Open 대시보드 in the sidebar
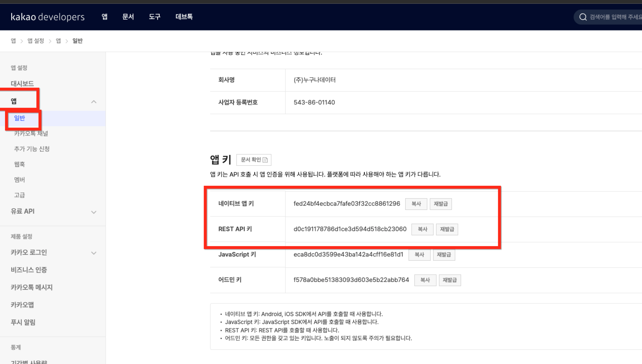This screenshot has height=364, width=642. [x=22, y=84]
